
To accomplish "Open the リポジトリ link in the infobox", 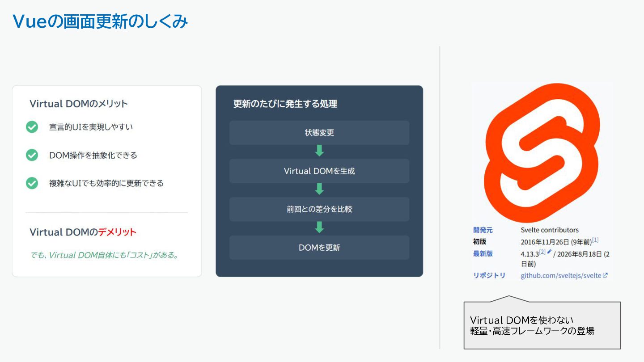I will (489, 276).
